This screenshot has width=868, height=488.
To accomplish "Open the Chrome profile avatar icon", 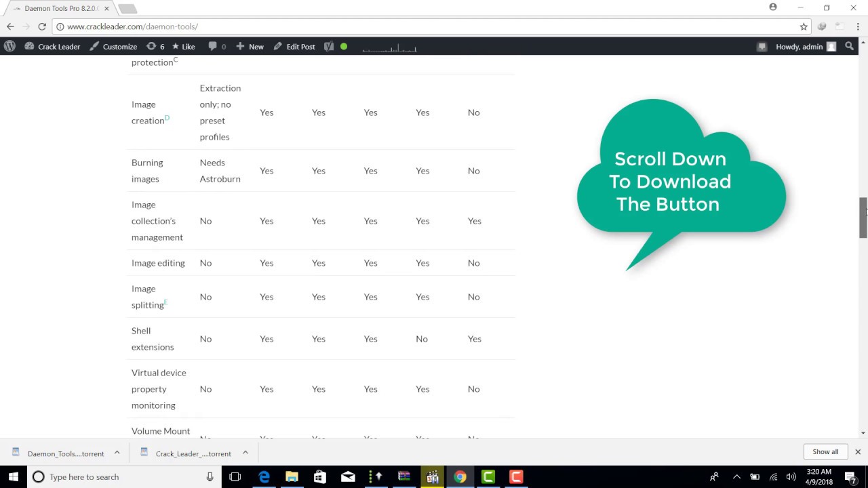I will 773,7.
